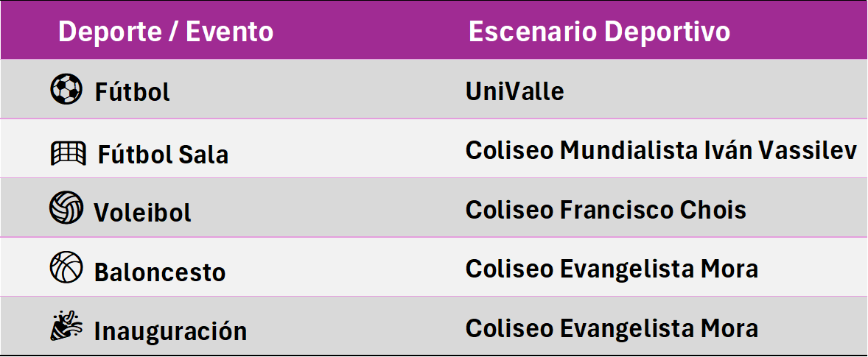Select the volleyball icon next to Voleibol

point(66,208)
